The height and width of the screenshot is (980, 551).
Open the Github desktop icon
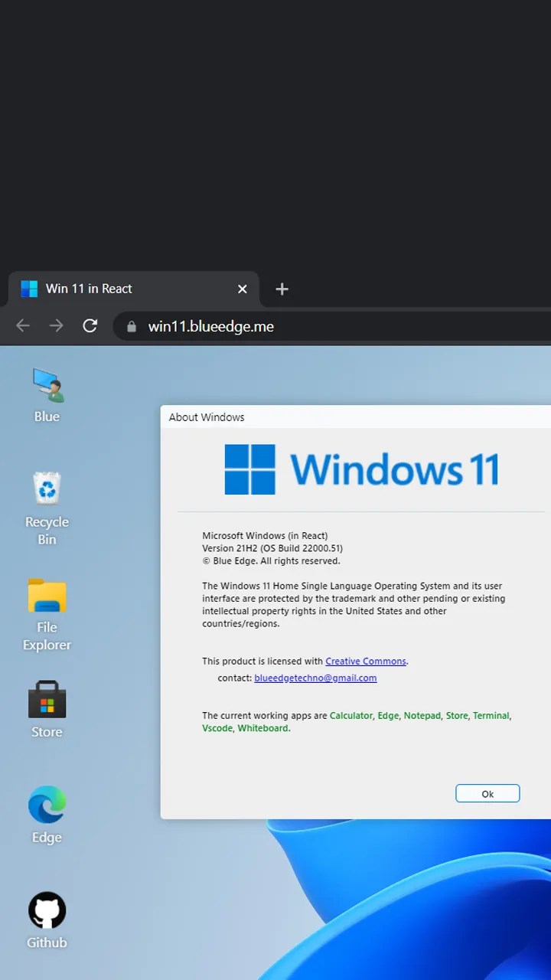tap(47, 920)
